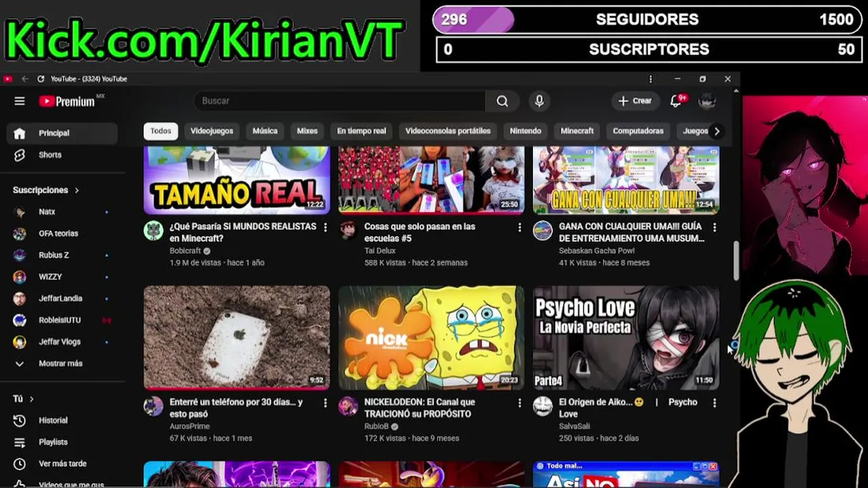Screen dimensions: 868x488
Task: Open Sebaskan Gacha Pow channel avatar
Action: pos(542,230)
